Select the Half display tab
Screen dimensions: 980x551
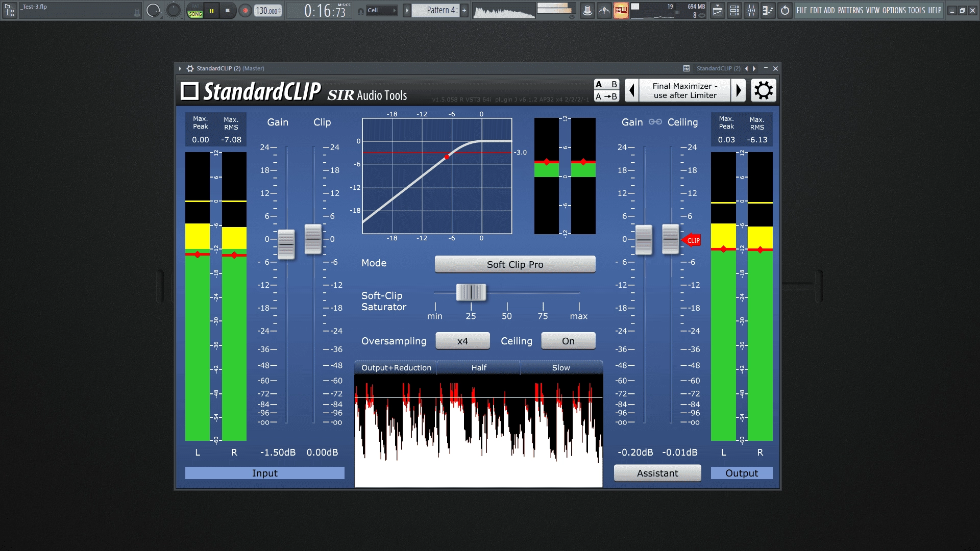click(x=479, y=368)
